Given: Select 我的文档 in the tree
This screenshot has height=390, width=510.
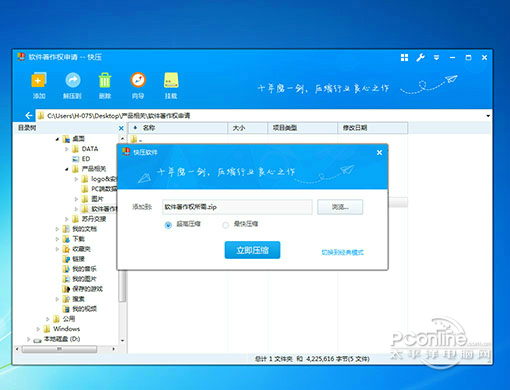Looking at the screenshot, I should pyautogui.click(x=85, y=229).
